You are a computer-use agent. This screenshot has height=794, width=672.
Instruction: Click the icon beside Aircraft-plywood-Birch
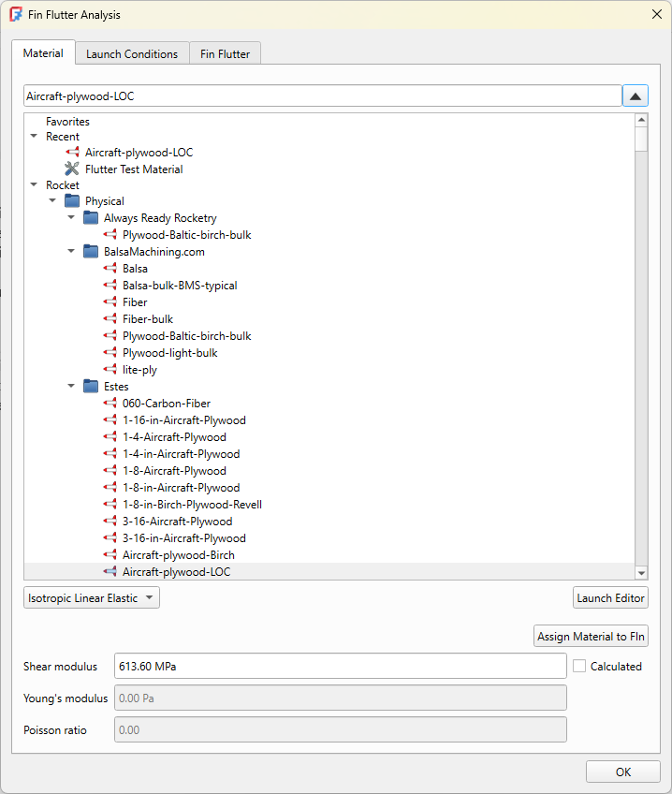coord(110,554)
